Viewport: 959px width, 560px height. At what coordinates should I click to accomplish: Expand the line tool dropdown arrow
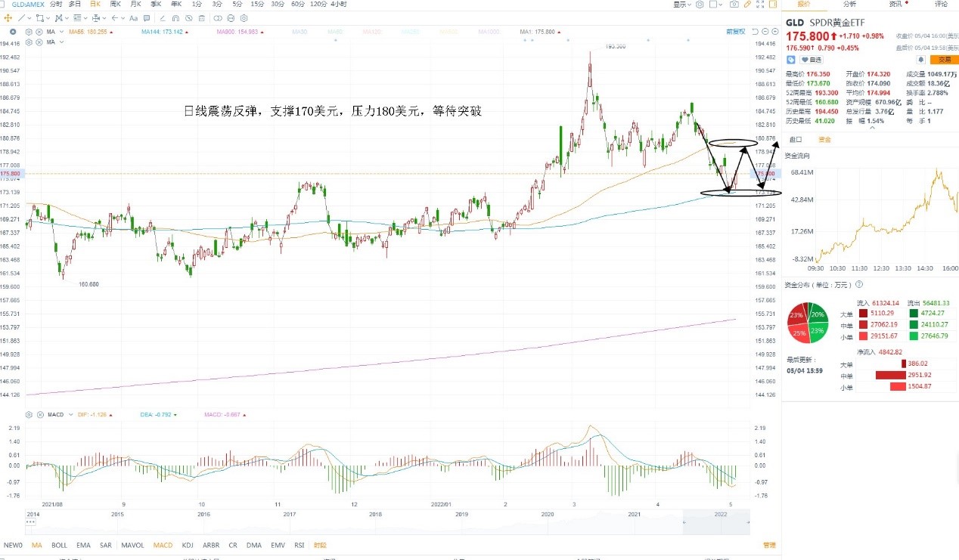point(29,18)
